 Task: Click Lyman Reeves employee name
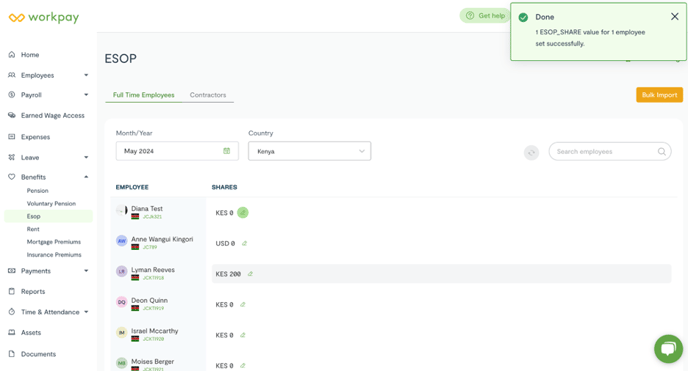tap(153, 270)
